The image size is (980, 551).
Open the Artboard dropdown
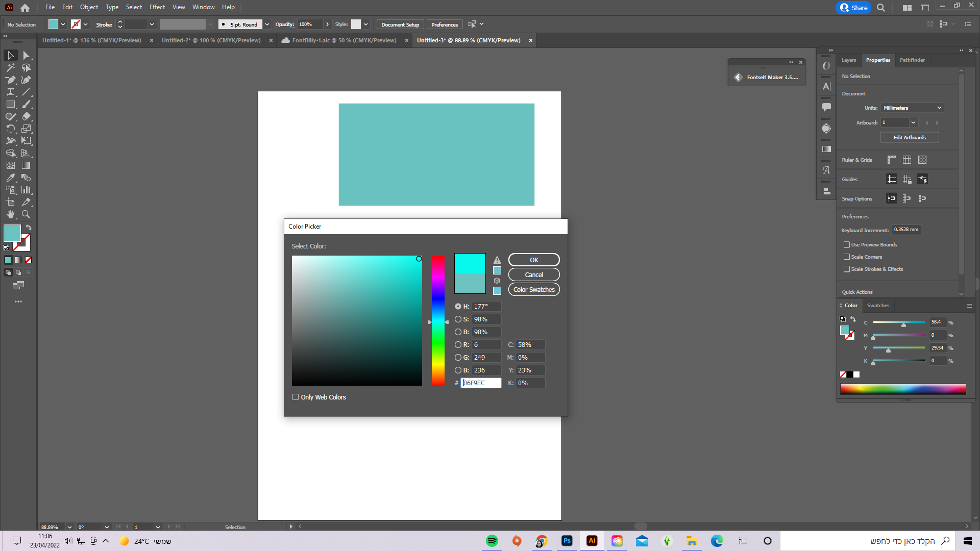point(913,122)
